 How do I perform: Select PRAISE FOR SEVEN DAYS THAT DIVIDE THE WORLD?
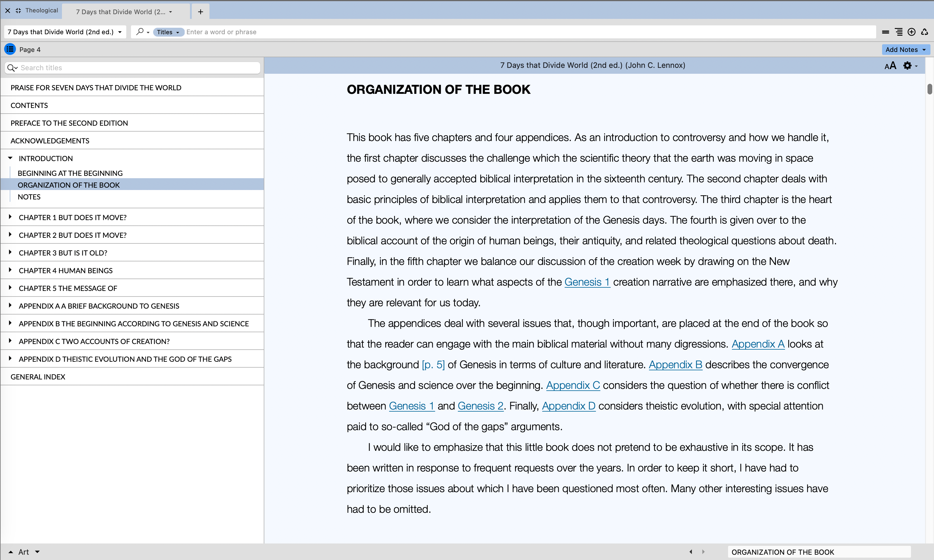click(x=132, y=88)
